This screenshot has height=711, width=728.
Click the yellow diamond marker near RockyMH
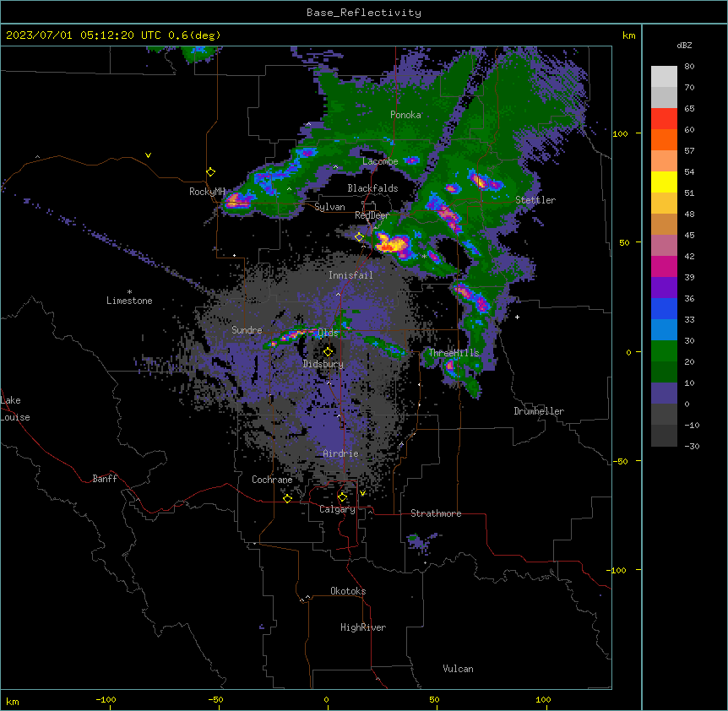coord(211,172)
